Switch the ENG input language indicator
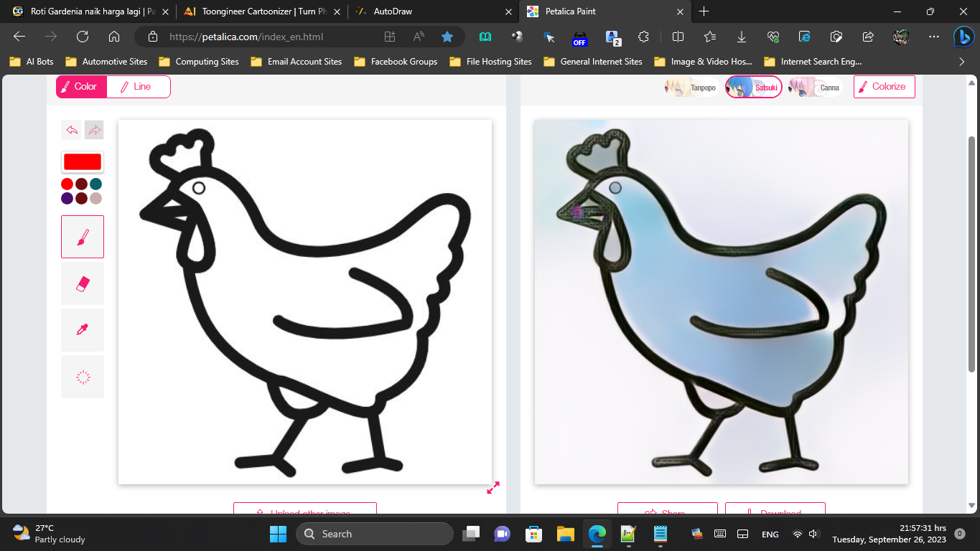This screenshot has height=551, width=980. (x=770, y=534)
